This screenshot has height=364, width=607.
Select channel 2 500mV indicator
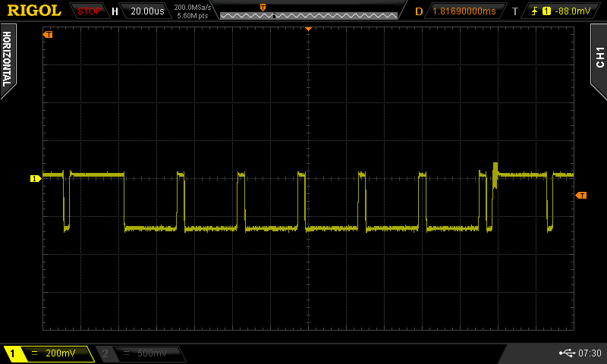[x=141, y=353]
